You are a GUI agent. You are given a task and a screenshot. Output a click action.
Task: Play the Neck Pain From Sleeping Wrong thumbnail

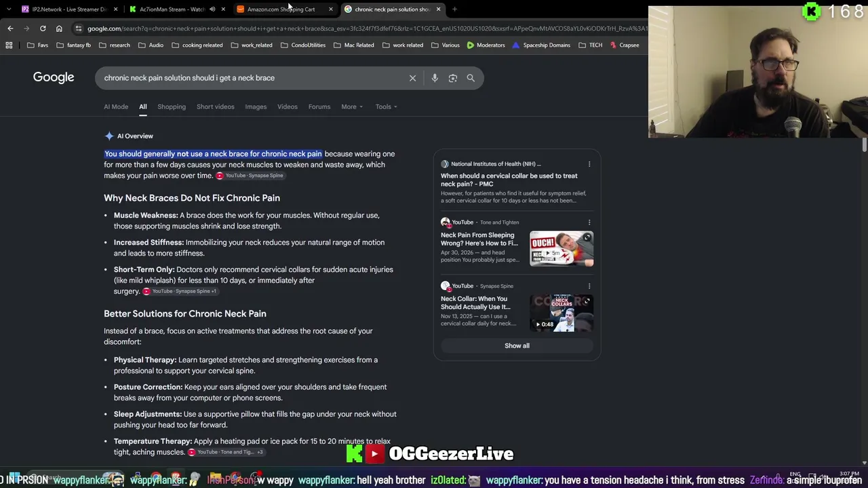[561, 249]
